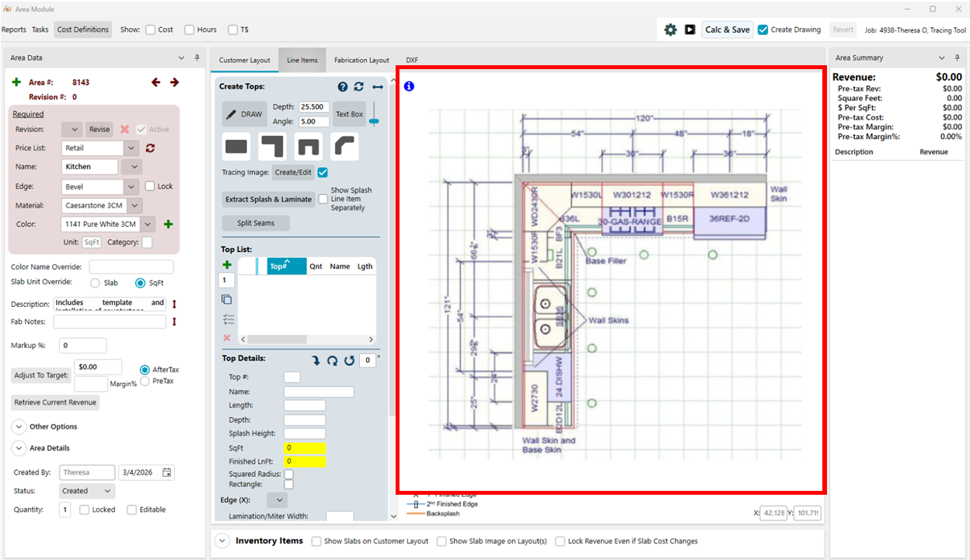Click the Split Seams button

click(x=256, y=223)
